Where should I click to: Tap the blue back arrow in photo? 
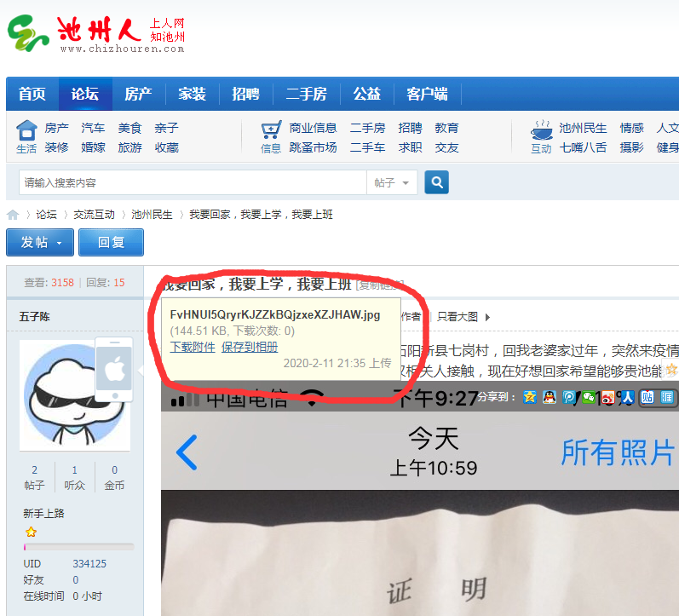[187, 452]
